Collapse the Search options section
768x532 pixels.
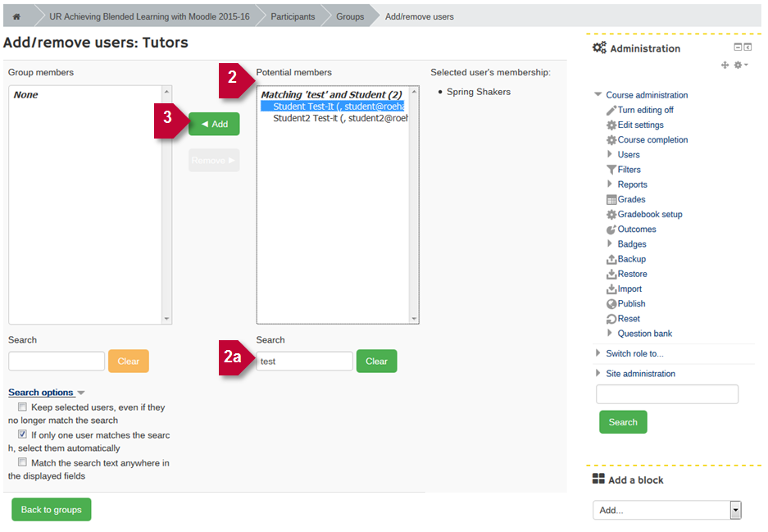(x=47, y=393)
